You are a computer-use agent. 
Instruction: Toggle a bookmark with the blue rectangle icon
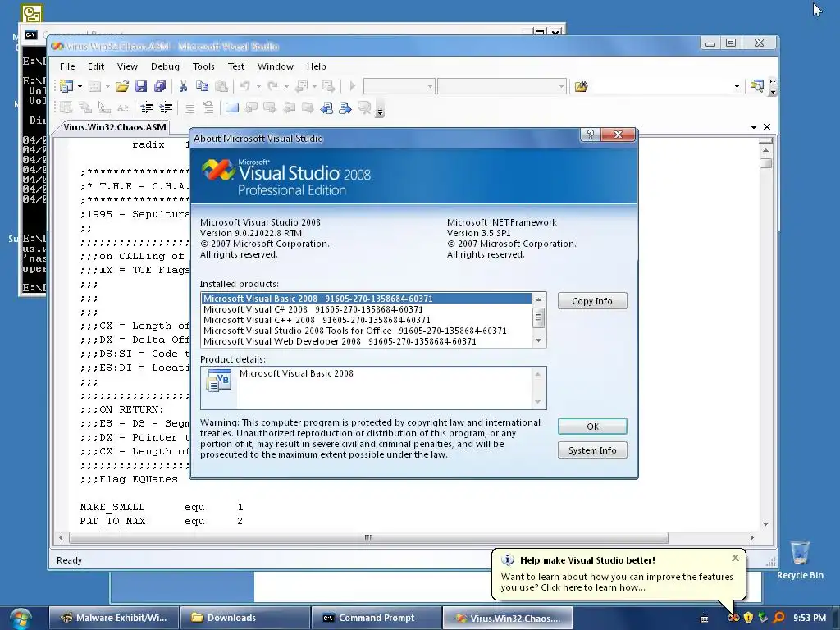point(232,107)
